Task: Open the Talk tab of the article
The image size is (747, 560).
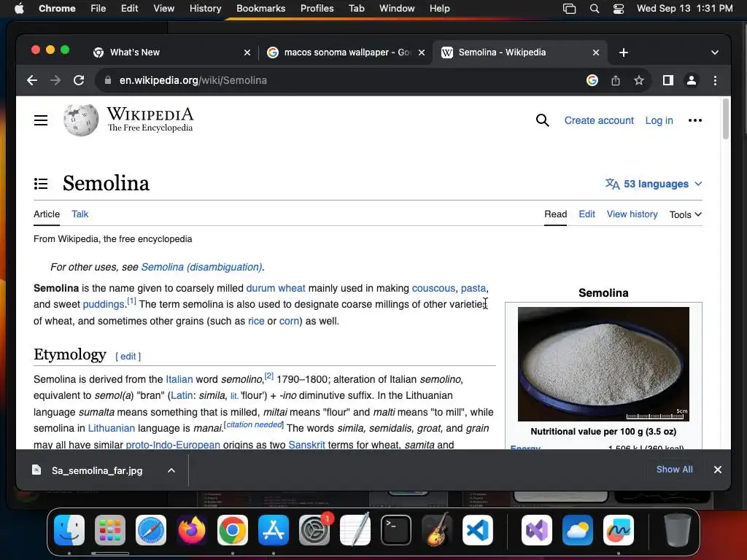Action: (80, 214)
